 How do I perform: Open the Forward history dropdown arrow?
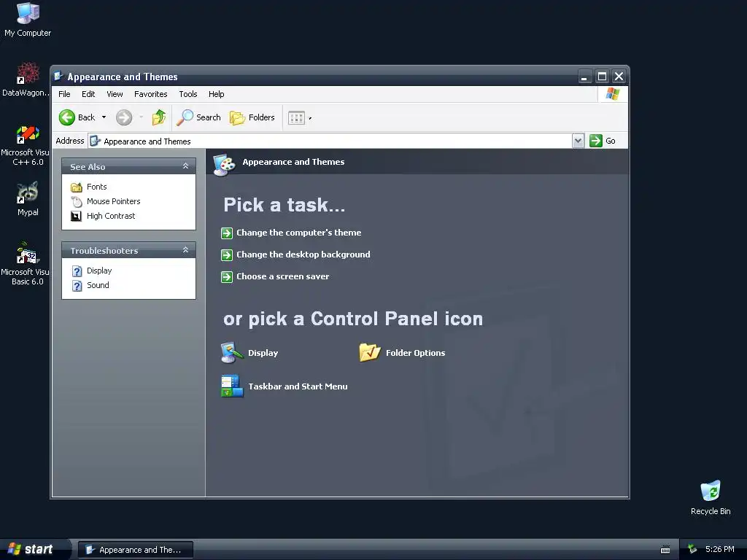[141, 117]
